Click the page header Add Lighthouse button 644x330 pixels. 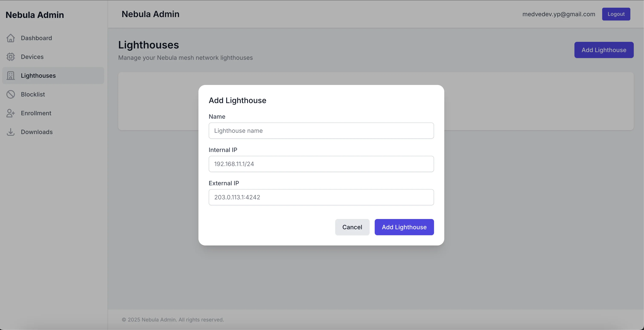(603, 50)
